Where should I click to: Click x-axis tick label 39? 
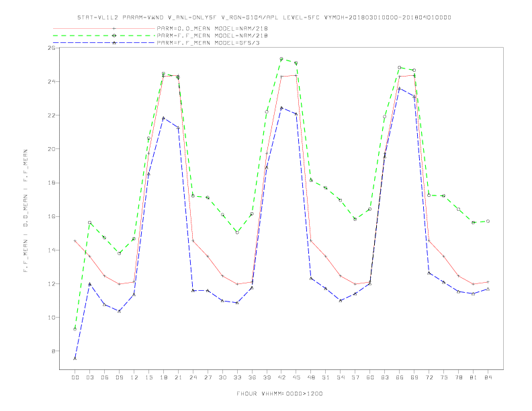click(267, 377)
